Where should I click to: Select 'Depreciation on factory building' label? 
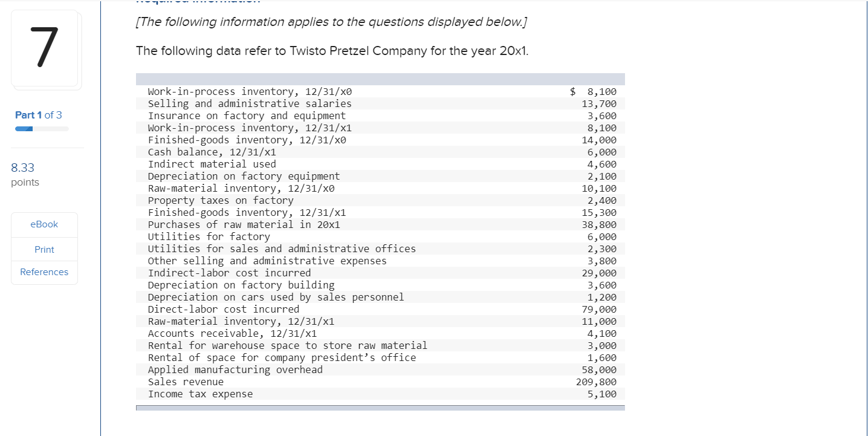[x=241, y=285]
